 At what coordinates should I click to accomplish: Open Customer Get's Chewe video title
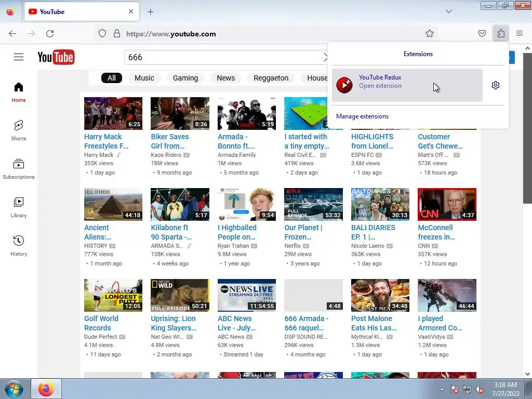tap(440, 141)
